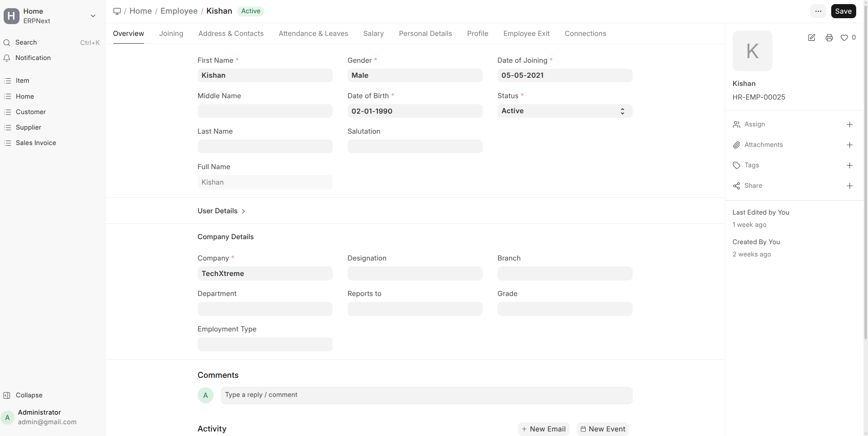The height and width of the screenshot is (436, 868).
Task: Open the Home ERPNext workspace switcher
Action: [x=50, y=16]
